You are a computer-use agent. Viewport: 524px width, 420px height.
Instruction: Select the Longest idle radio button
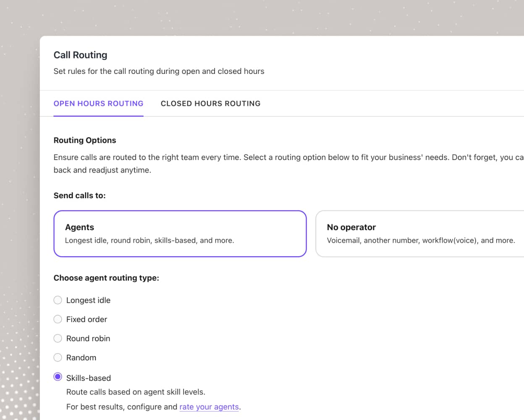(x=58, y=300)
